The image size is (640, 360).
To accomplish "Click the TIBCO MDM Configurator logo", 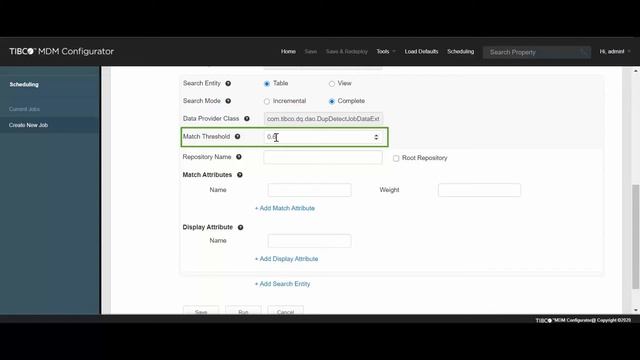I will [62, 51].
